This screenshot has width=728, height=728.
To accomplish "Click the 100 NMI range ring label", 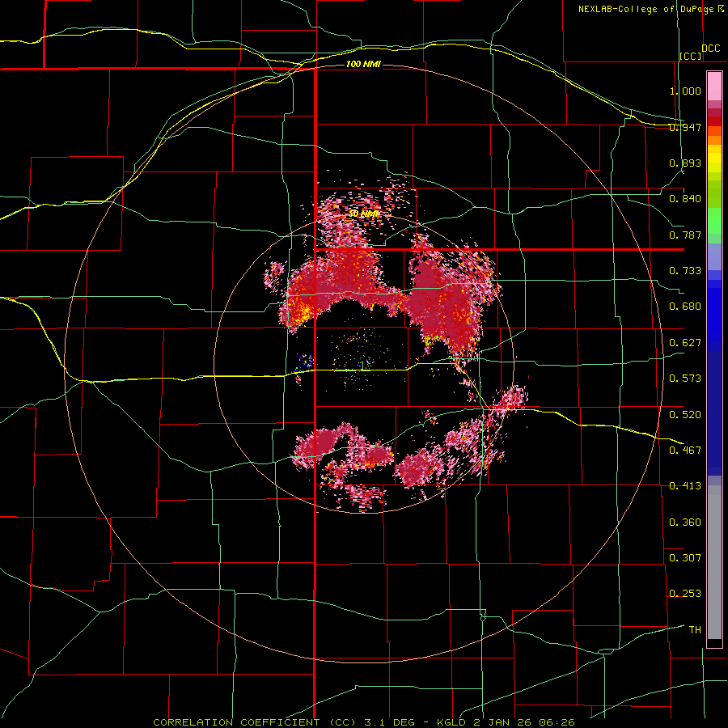I will pos(363,64).
